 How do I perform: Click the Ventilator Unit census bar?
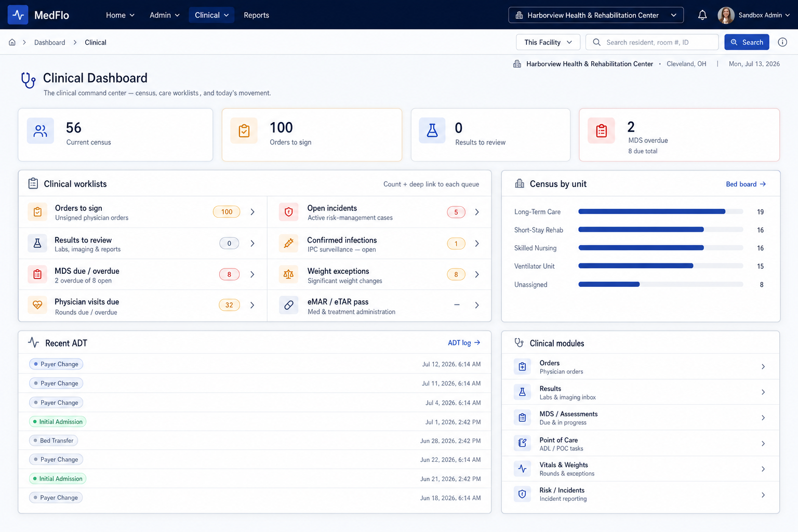pyautogui.click(x=660, y=266)
